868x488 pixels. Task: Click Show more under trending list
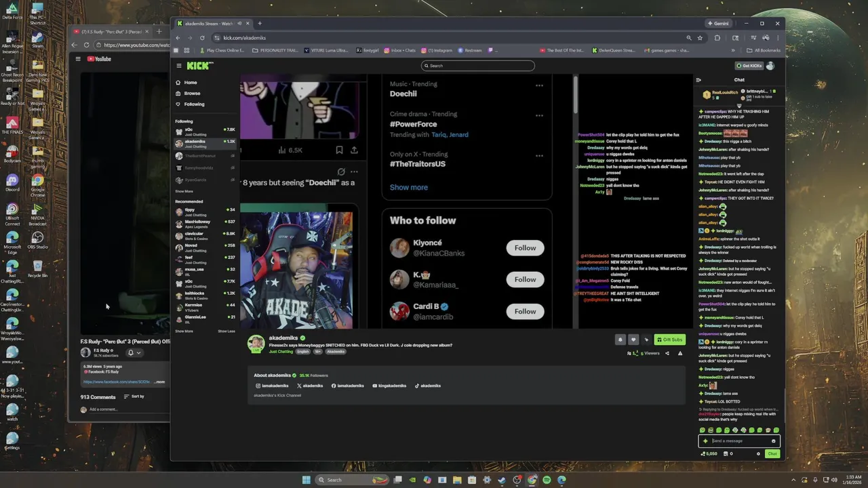pos(408,188)
